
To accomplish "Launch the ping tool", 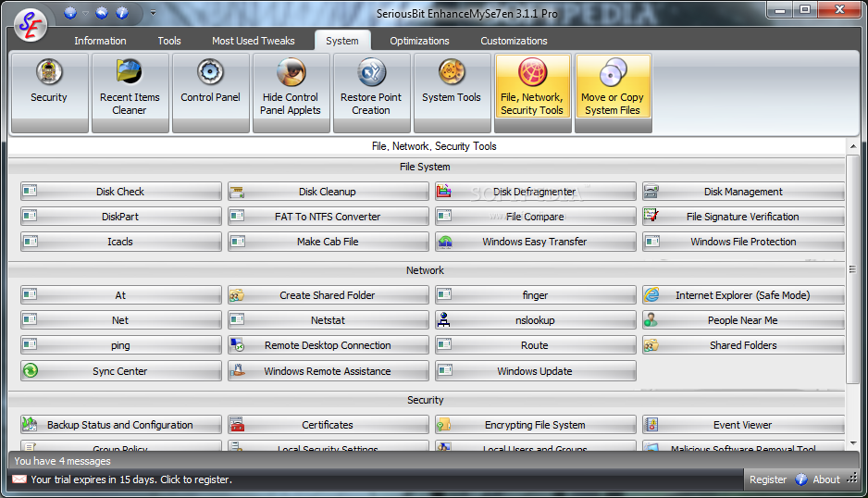I will tap(120, 345).
